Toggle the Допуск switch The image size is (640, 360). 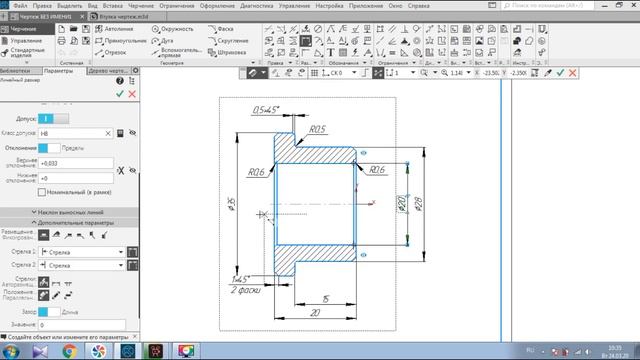tap(53, 119)
